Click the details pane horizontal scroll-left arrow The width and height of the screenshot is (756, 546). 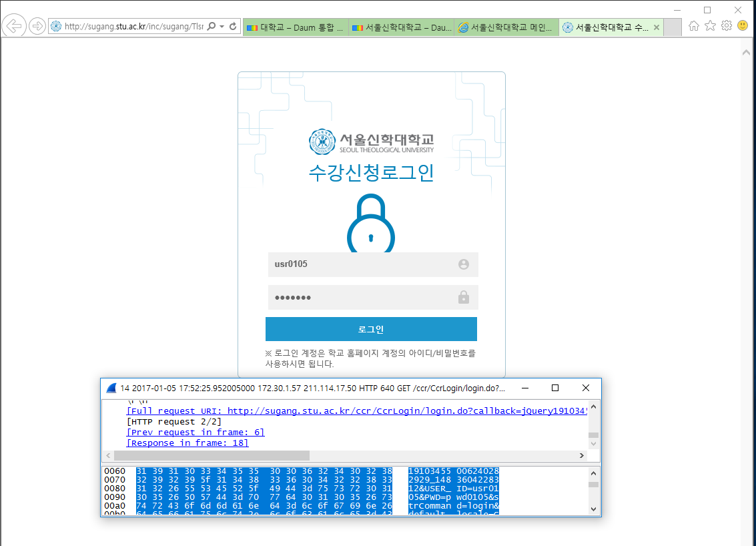click(x=108, y=456)
